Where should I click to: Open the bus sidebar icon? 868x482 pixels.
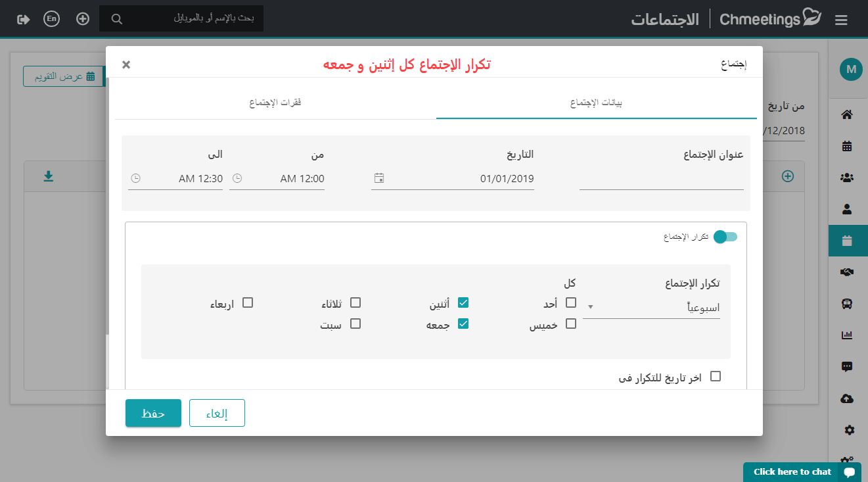pyautogui.click(x=847, y=304)
